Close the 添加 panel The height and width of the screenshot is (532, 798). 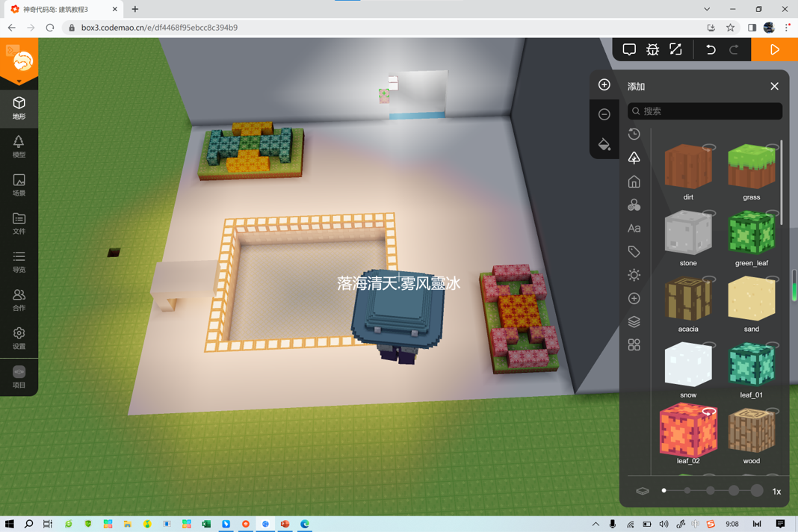click(x=774, y=86)
